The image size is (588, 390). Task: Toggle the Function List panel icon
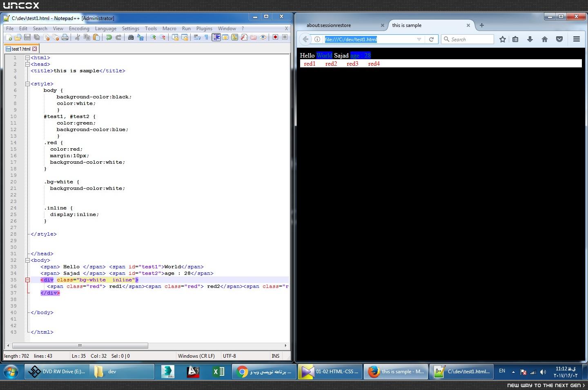[x=244, y=38]
